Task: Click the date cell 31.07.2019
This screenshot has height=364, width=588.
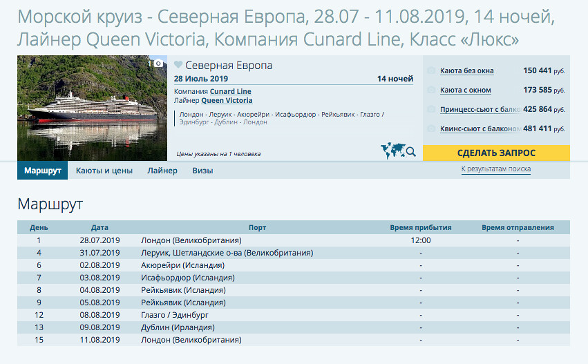Action: pyautogui.click(x=99, y=253)
